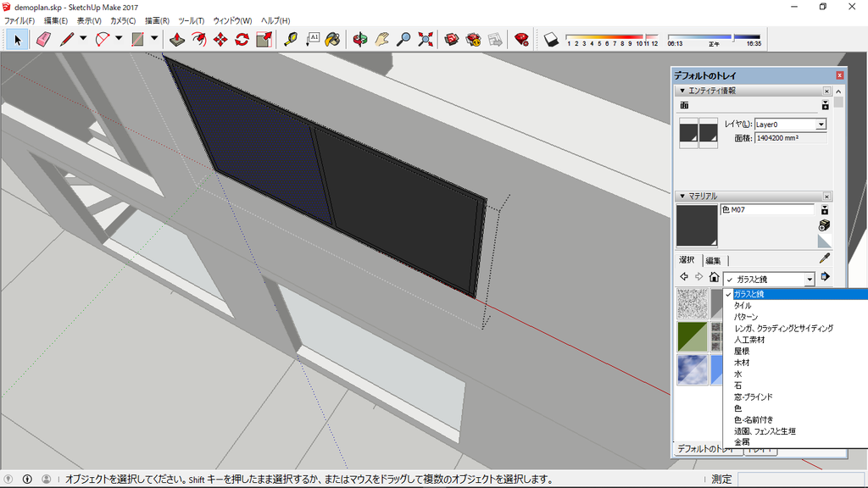Open Extension Warehouse from the toolbar
Viewport: 868px width, 488px height.
click(473, 39)
